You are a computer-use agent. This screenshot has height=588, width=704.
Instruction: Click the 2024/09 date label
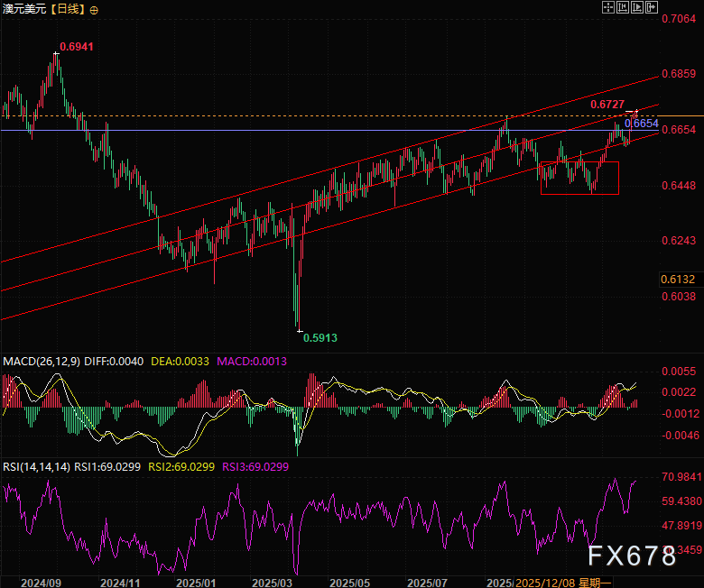click(41, 583)
